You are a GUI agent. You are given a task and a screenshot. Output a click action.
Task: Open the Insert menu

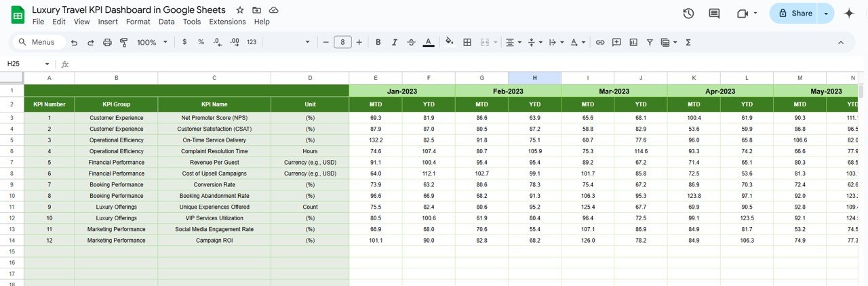tap(108, 22)
